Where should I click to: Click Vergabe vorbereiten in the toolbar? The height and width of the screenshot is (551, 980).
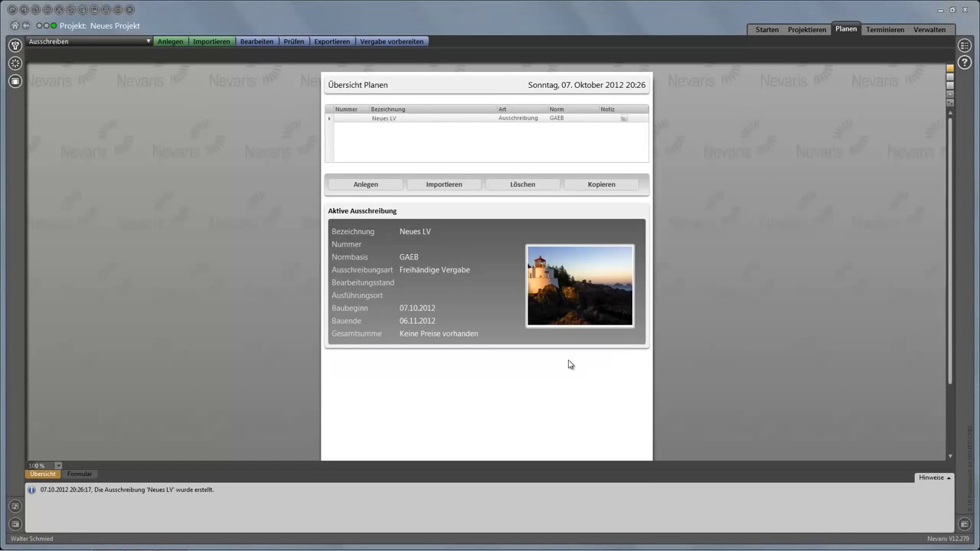pos(391,41)
